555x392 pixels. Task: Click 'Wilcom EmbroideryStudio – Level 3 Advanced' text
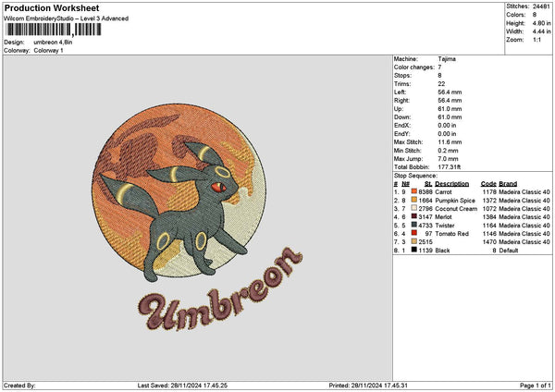point(66,18)
